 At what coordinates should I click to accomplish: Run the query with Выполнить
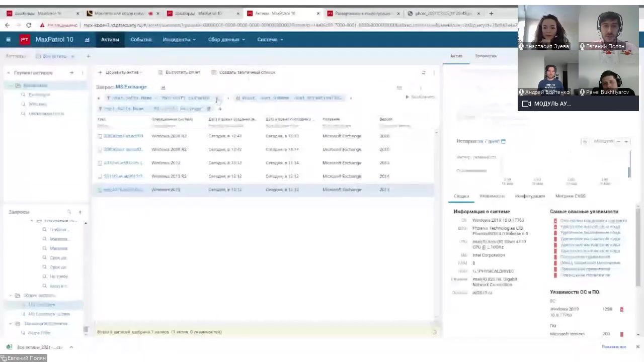(x=420, y=97)
